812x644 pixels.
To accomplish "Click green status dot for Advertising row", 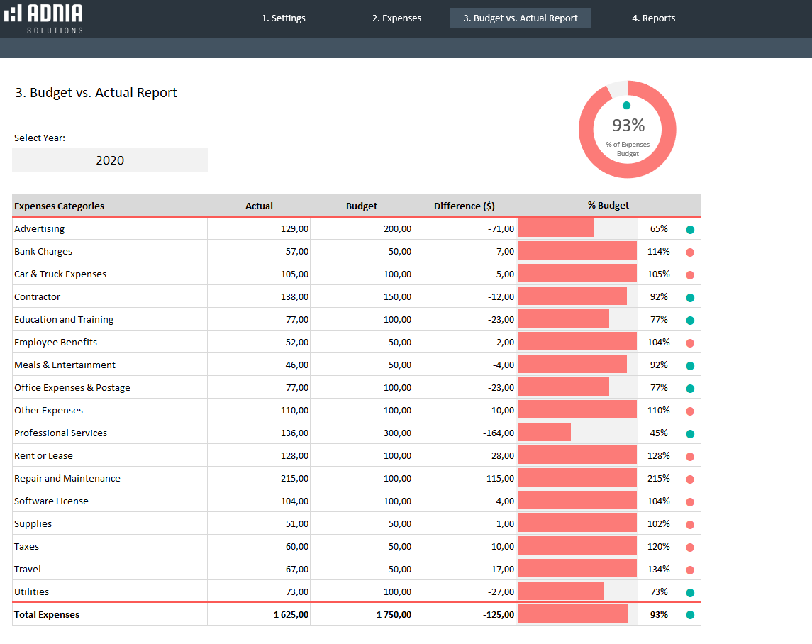I will [690, 230].
